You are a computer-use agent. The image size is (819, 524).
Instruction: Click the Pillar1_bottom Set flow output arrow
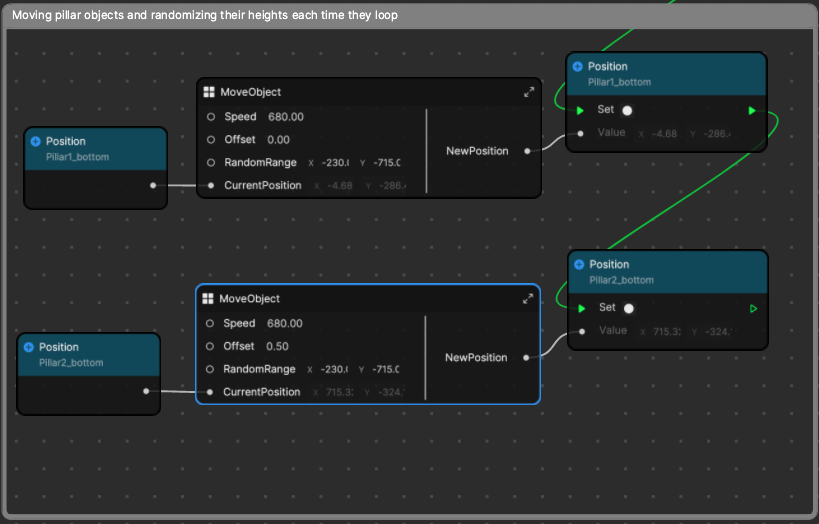click(x=752, y=110)
